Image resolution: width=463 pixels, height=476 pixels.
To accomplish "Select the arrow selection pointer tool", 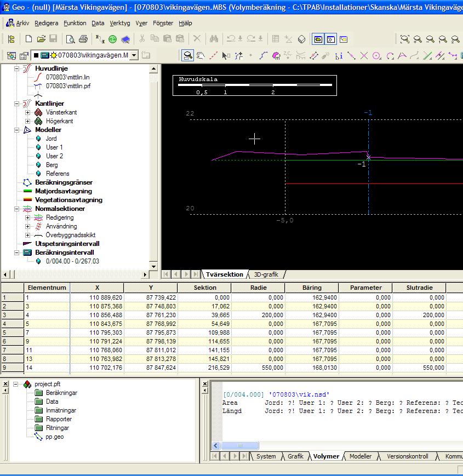I will (x=225, y=55).
